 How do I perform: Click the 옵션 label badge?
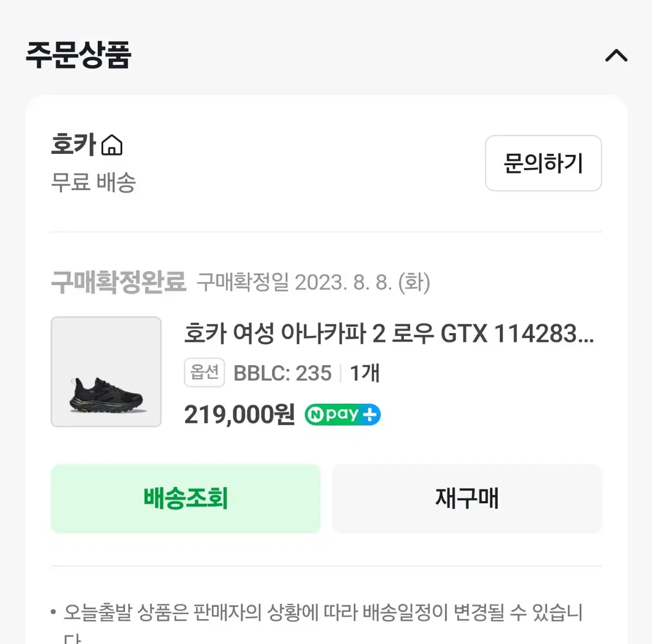[x=204, y=373]
